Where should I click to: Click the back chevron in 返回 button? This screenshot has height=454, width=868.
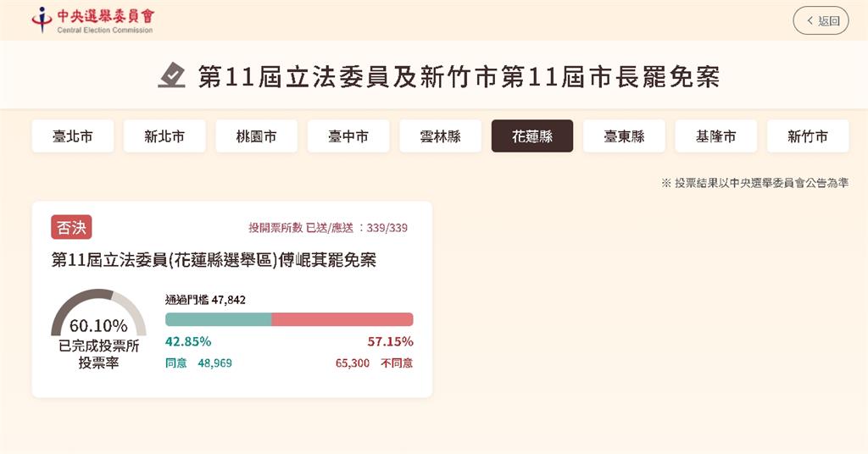click(810, 20)
